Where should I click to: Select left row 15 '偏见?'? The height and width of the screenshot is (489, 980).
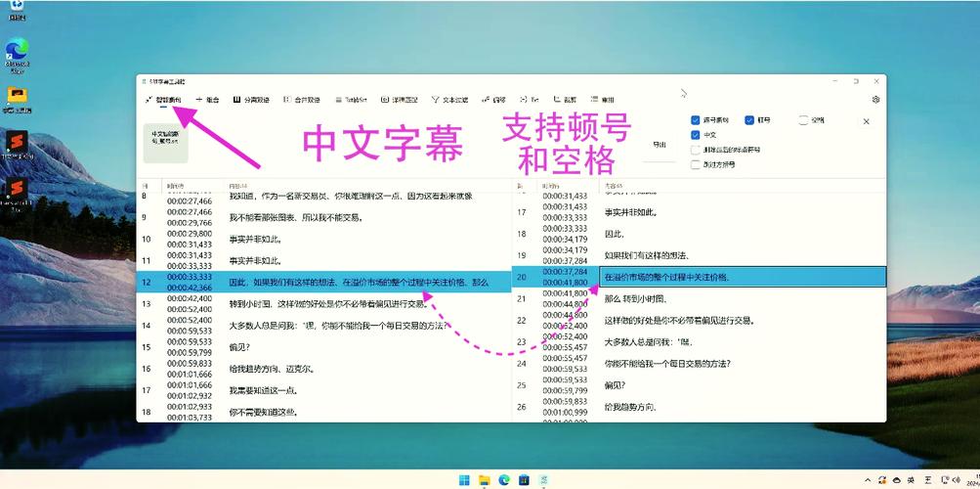323,347
